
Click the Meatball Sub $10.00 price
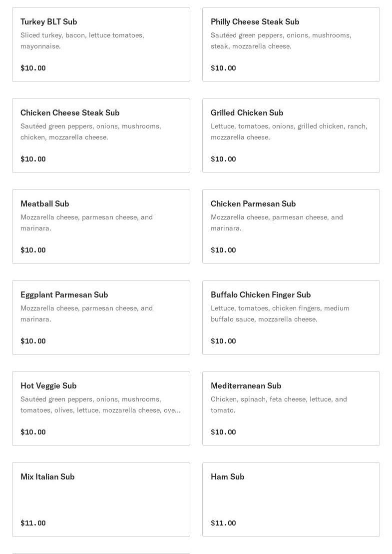[x=33, y=250]
